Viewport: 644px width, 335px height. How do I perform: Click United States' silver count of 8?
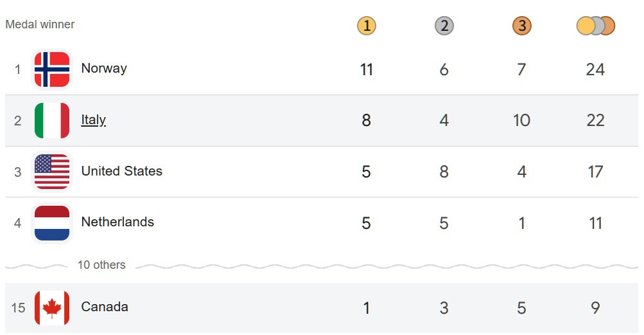[444, 172]
